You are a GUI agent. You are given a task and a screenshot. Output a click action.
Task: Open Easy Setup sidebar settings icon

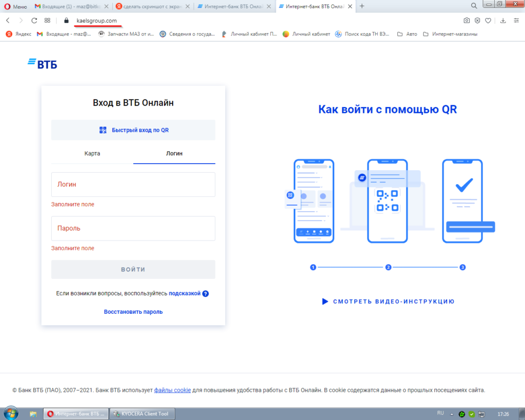tap(516, 21)
